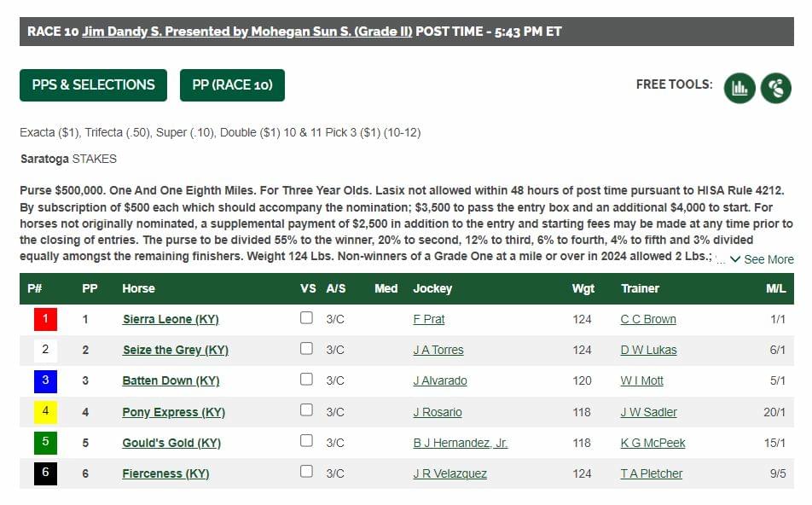Viewport: 812px width, 505px height.
Task: Open trainer D W Lukas link
Action: [648, 350]
